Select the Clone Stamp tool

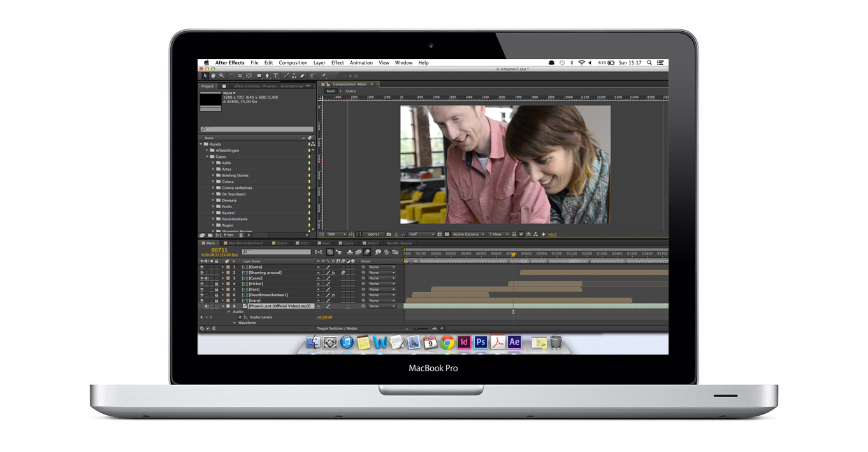tap(294, 76)
